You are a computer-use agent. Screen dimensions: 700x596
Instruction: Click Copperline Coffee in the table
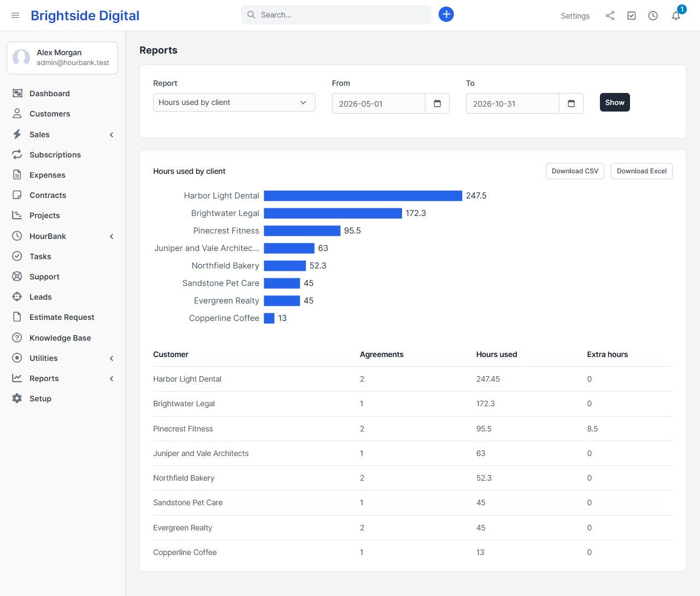point(185,552)
